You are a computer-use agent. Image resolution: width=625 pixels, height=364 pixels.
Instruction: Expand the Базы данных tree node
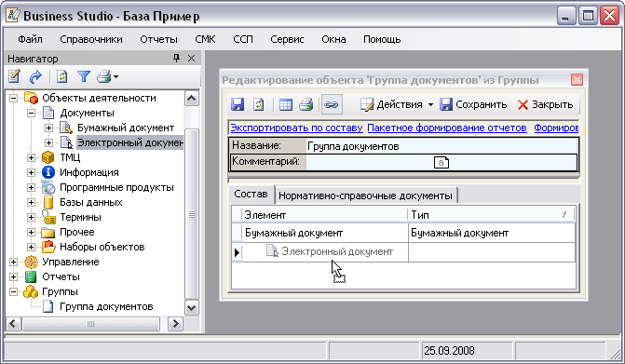31,202
